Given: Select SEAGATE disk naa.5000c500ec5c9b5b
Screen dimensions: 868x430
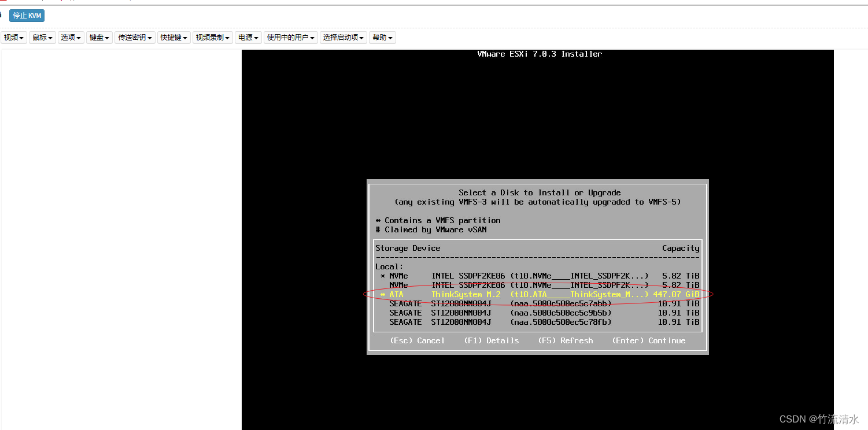Looking at the screenshot, I should click(538, 313).
